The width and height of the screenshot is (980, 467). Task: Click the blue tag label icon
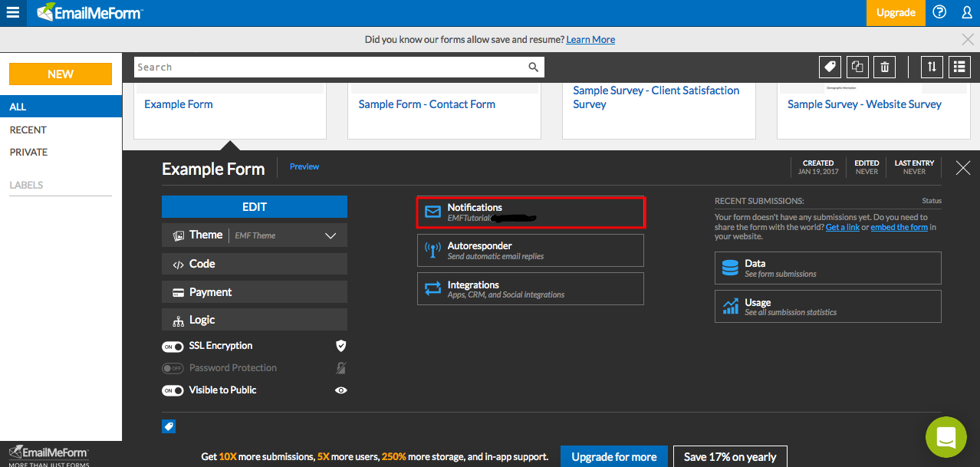pos(169,426)
